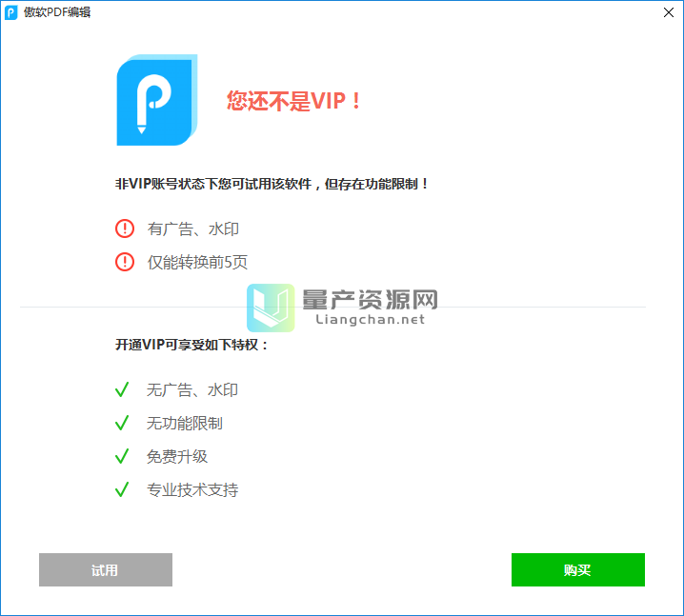Click the green 购买 purchase button

click(578, 569)
